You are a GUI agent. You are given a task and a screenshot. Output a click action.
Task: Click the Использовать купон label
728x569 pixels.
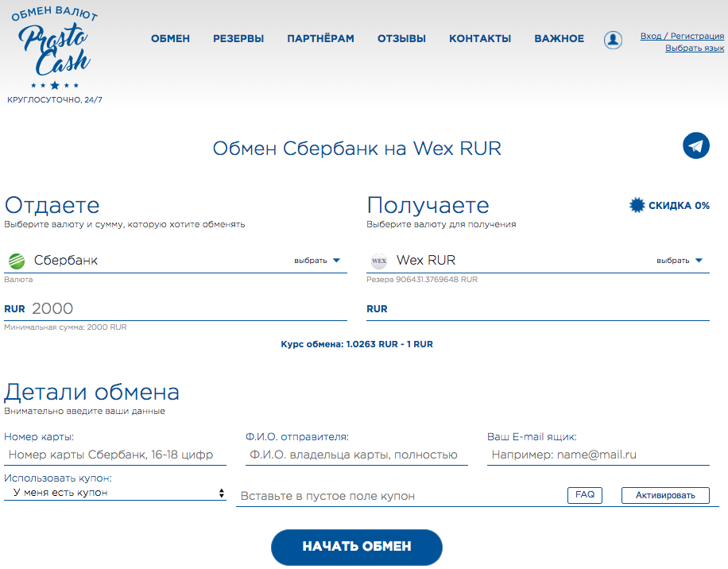point(58,478)
